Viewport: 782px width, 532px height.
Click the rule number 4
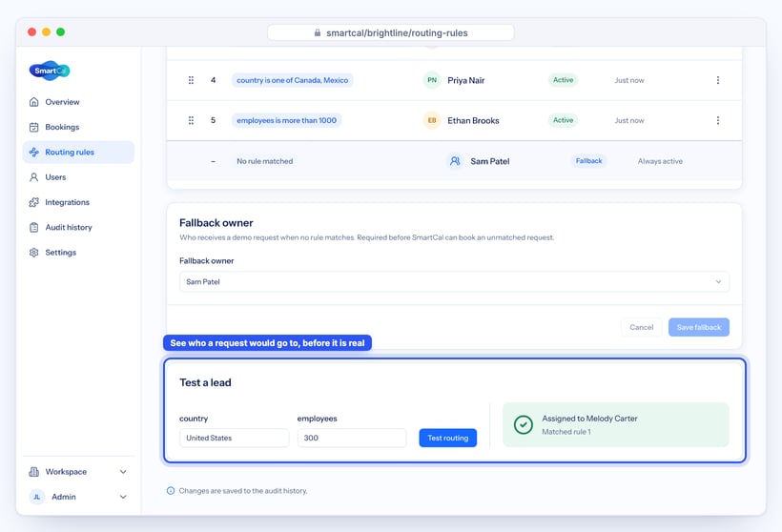213,80
